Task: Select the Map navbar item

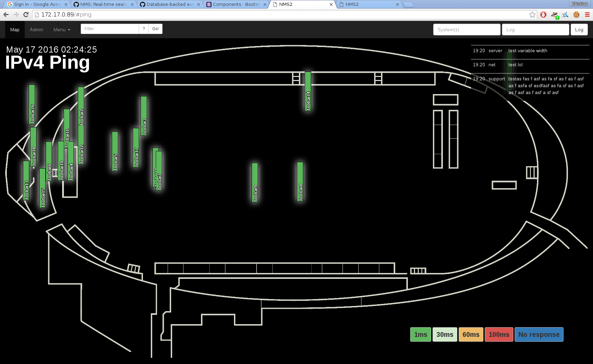Action: pos(15,30)
